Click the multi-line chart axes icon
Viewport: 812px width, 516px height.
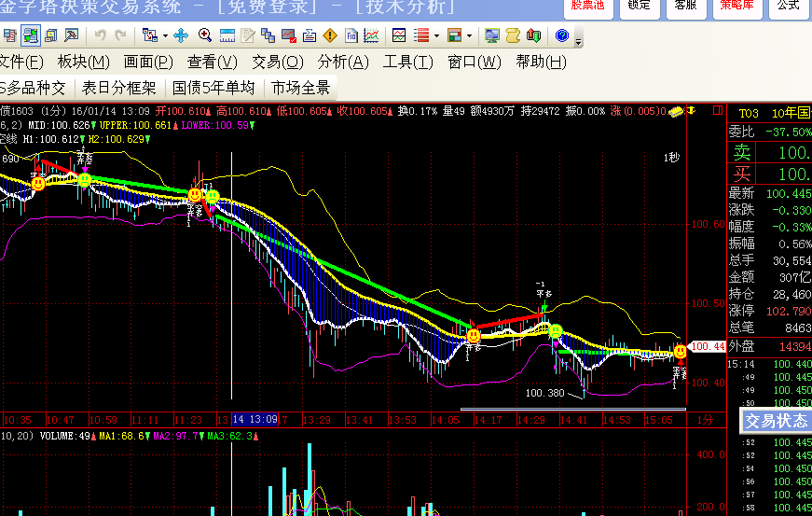pos(371,35)
